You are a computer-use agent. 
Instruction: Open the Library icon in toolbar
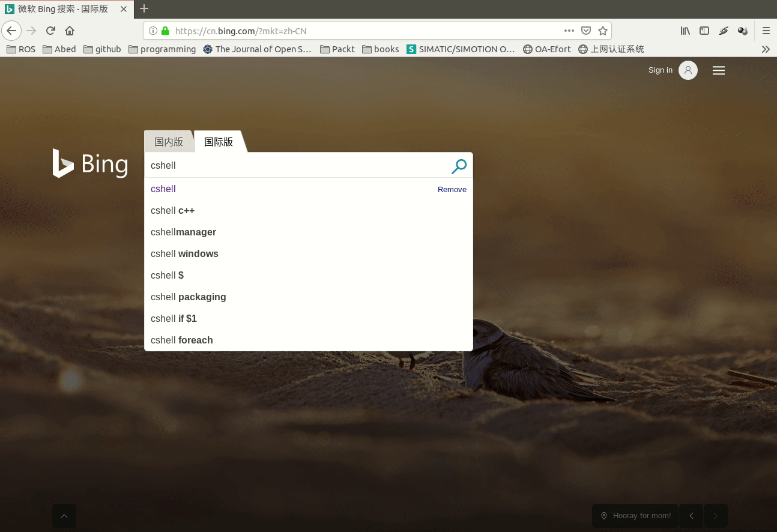(x=685, y=31)
